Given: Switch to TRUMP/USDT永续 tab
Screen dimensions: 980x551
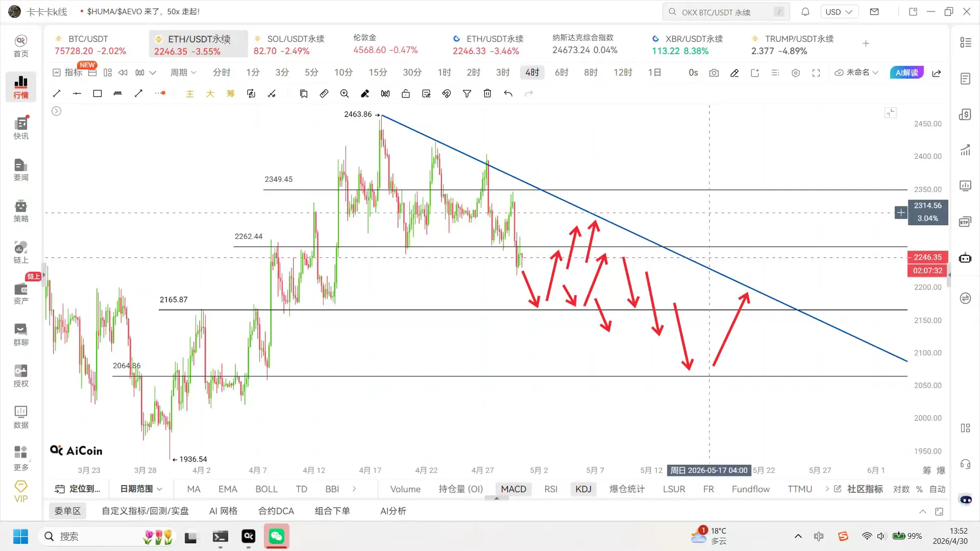Looking at the screenshot, I should click(792, 44).
